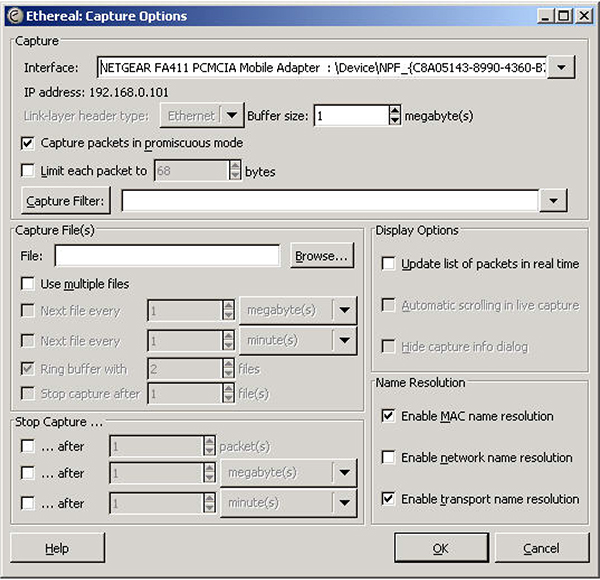Enable network name resolution checkbox

click(x=388, y=457)
